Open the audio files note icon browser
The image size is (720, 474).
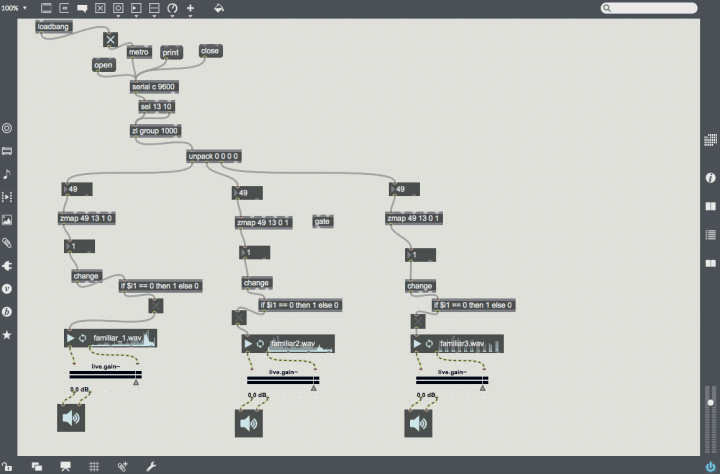pos(7,174)
